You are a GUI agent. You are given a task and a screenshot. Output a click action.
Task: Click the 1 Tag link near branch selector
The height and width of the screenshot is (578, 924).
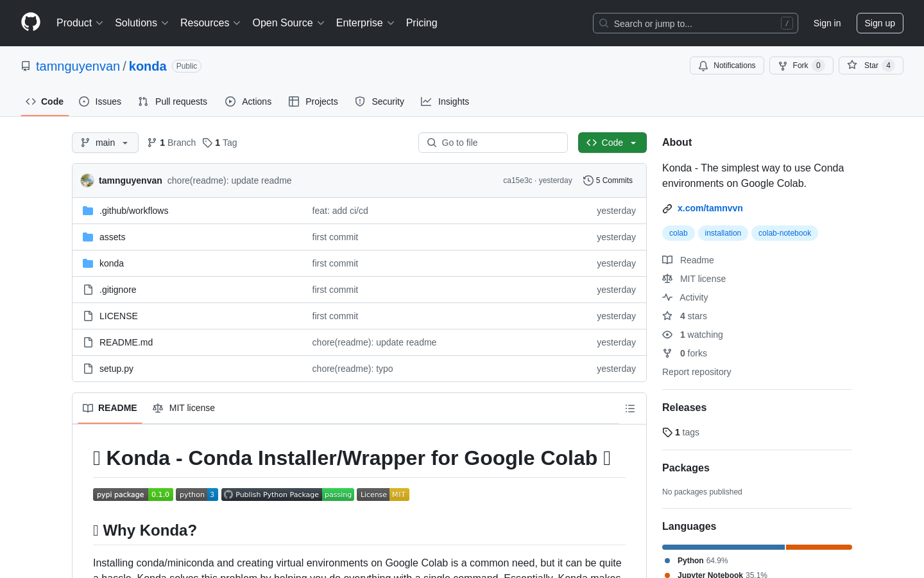[220, 143]
